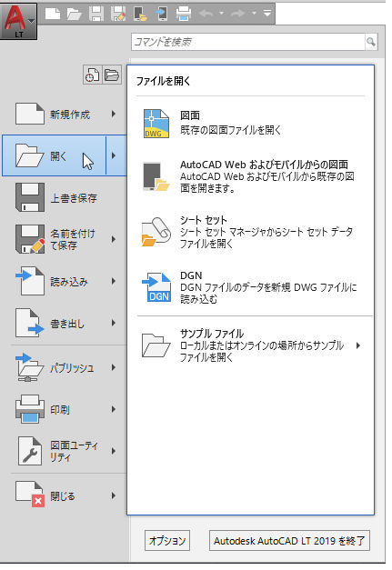Image resolution: width=392 pixels, height=570 pixels.
Task: Click the mobile device with folder icon
Action: point(156,176)
